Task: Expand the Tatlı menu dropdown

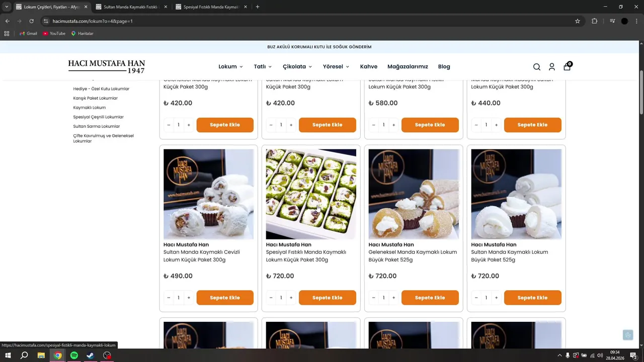Action: pos(263,66)
